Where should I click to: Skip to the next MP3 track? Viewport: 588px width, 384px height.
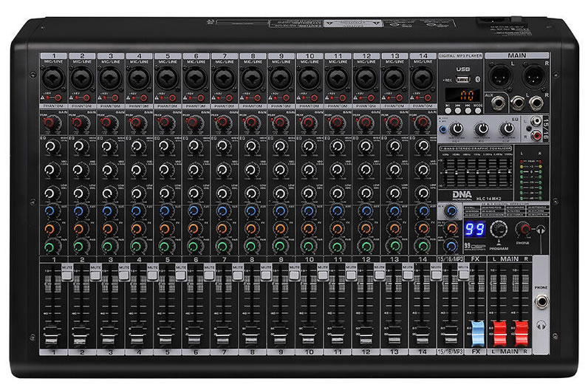point(468,111)
